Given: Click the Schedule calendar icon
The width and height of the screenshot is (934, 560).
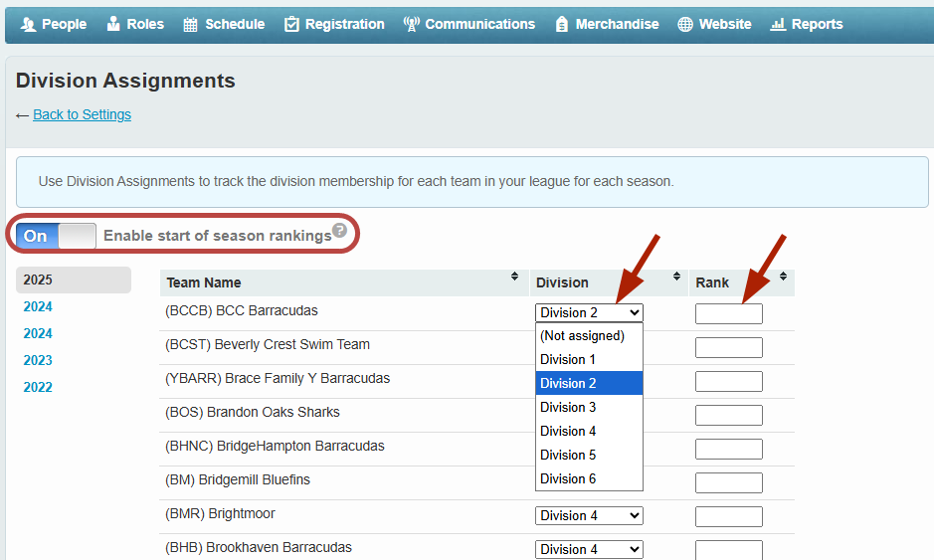Looking at the screenshot, I should pyautogui.click(x=191, y=24).
